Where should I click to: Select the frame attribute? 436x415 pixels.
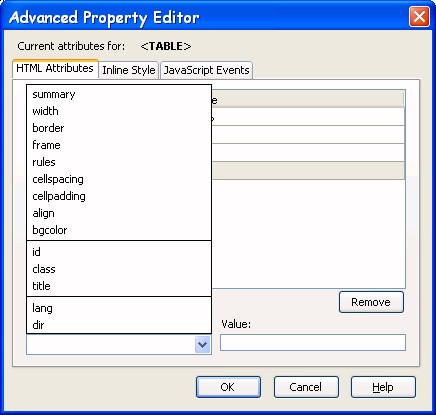click(119, 145)
